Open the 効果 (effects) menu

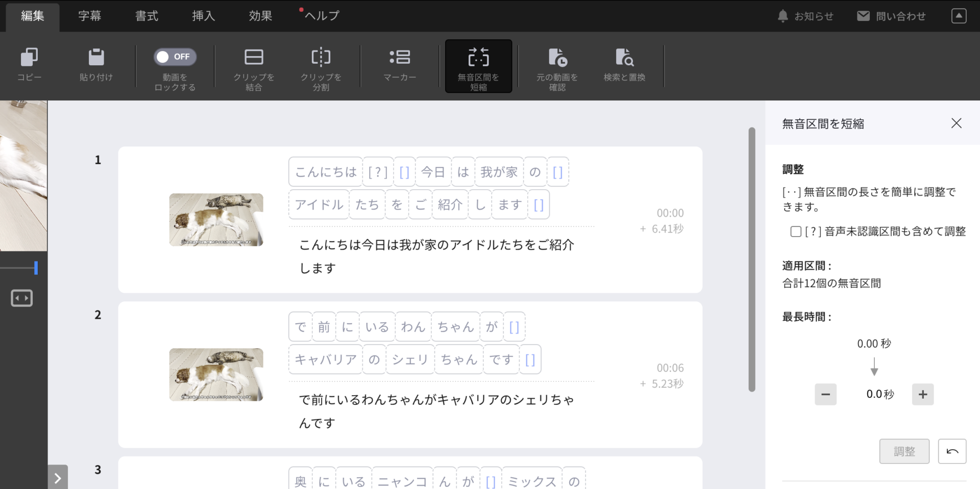pos(260,16)
